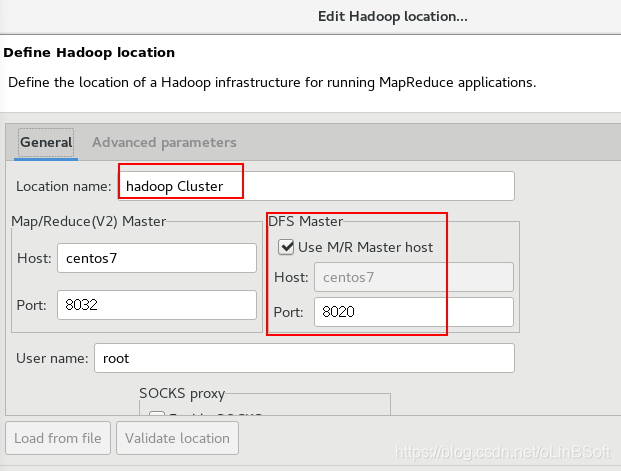Click the User name label

pos(52,358)
